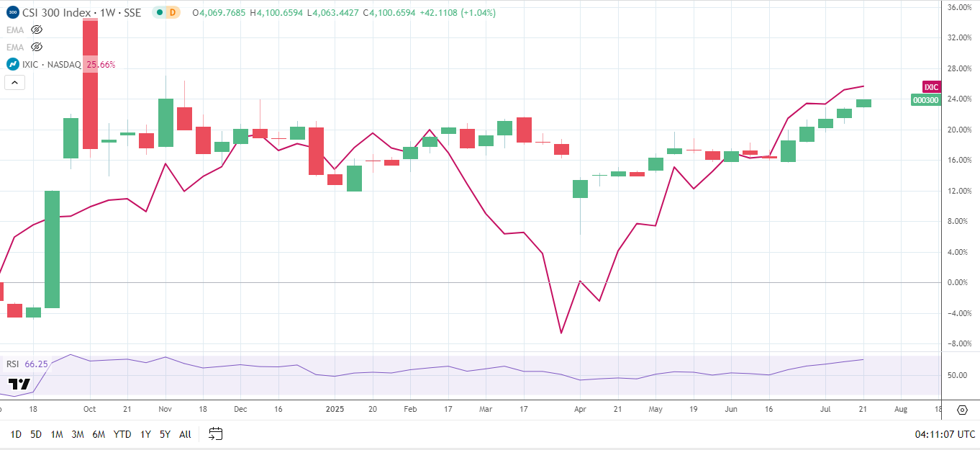980x450 pixels.
Task: Click the Apr label on time axis
Action: pyautogui.click(x=580, y=409)
